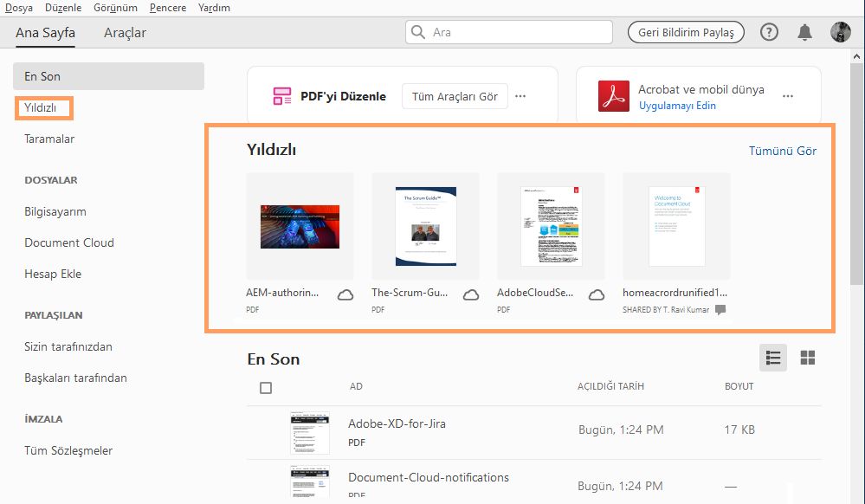
Task: Open the Yardım menu
Action: pos(214,8)
